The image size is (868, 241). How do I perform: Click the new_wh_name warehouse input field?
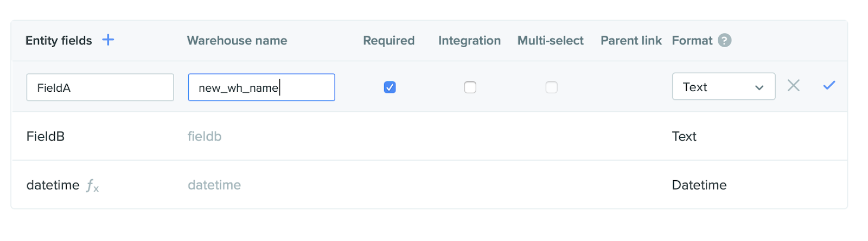click(261, 87)
